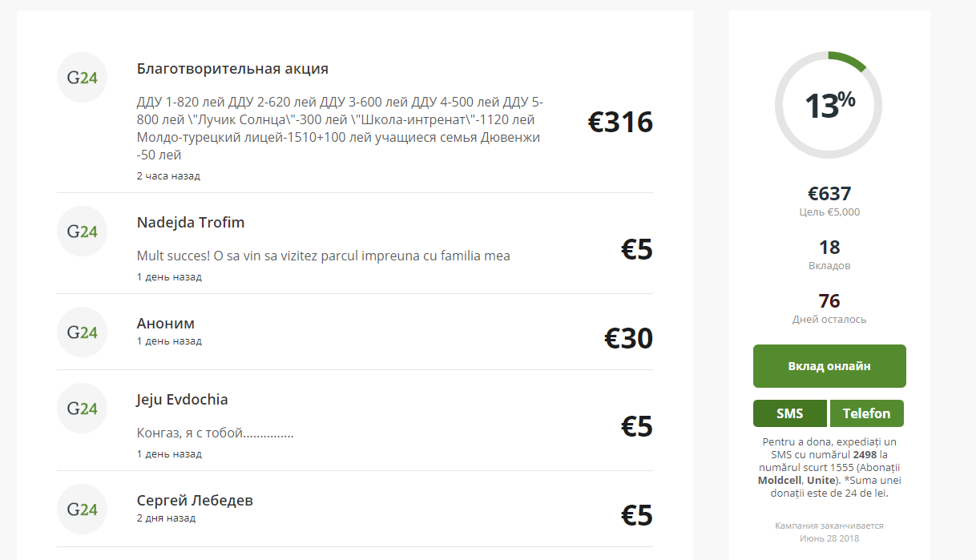976x560 pixels.
Task: Open donor name Jeju Evdochia
Action: [x=183, y=400]
